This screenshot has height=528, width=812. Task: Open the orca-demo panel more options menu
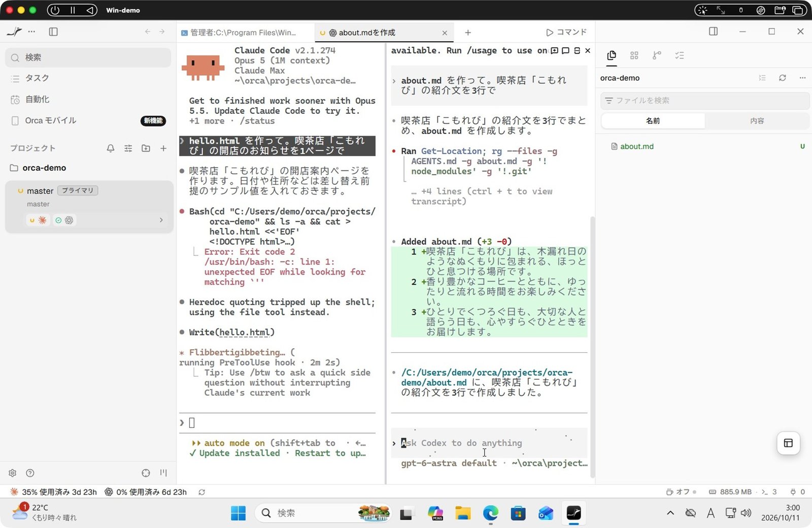pyautogui.click(x=802, y=78)
